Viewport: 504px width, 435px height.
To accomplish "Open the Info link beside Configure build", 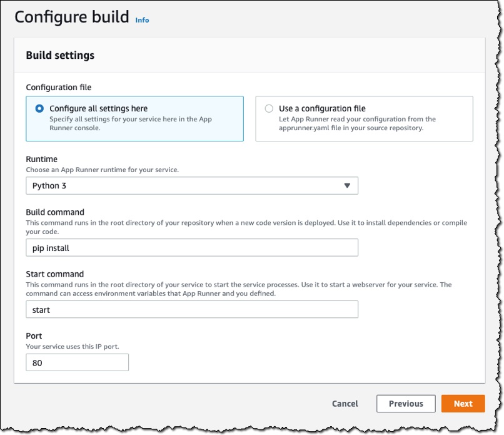I will (142, 20).
